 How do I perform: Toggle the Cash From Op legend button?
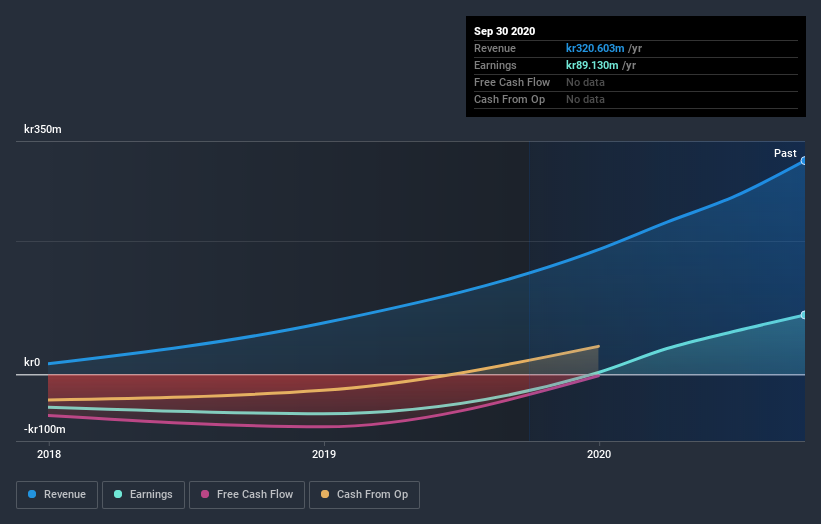364,495
